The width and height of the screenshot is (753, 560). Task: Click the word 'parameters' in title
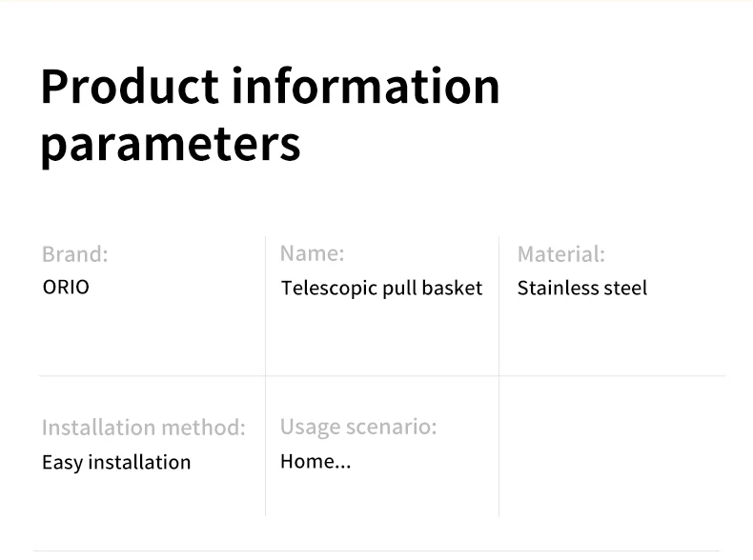click(x=171, y=145)
